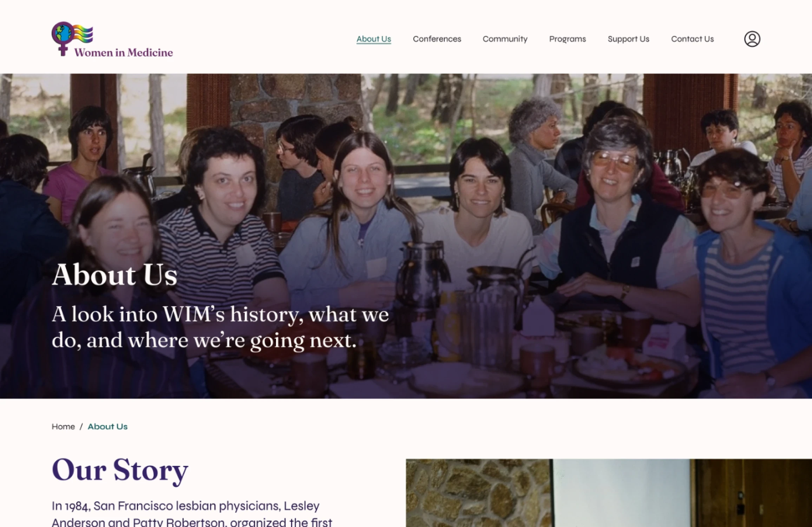The image size is (812, 527).
Task: Click the Women in Medicine logo text
Action: pos(124,53)
